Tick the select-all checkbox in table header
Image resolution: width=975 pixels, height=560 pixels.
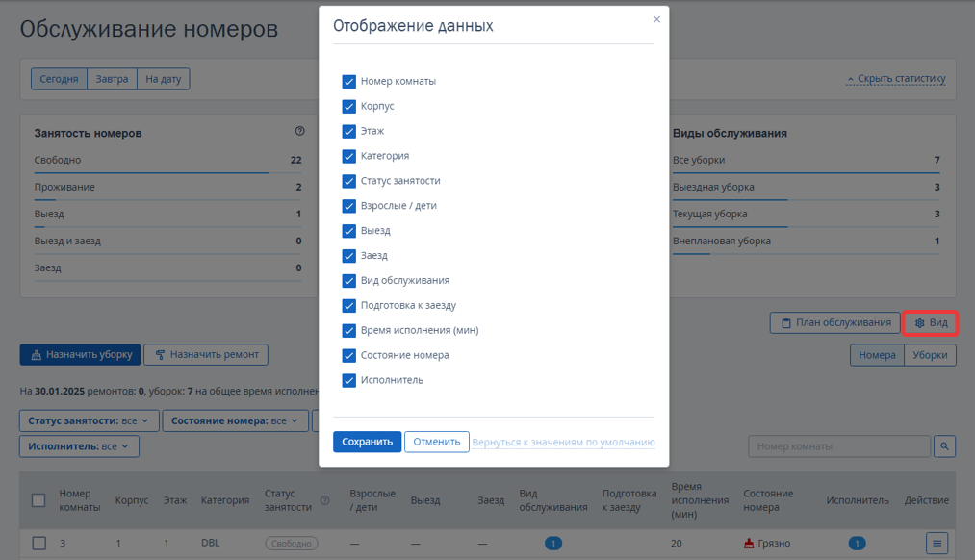(x=38, y=500)
